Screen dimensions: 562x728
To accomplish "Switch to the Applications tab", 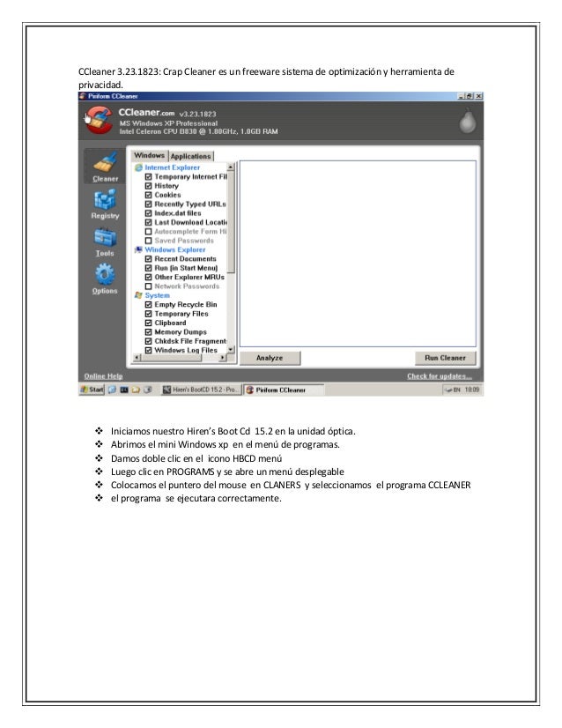I will tap(191, 157).
